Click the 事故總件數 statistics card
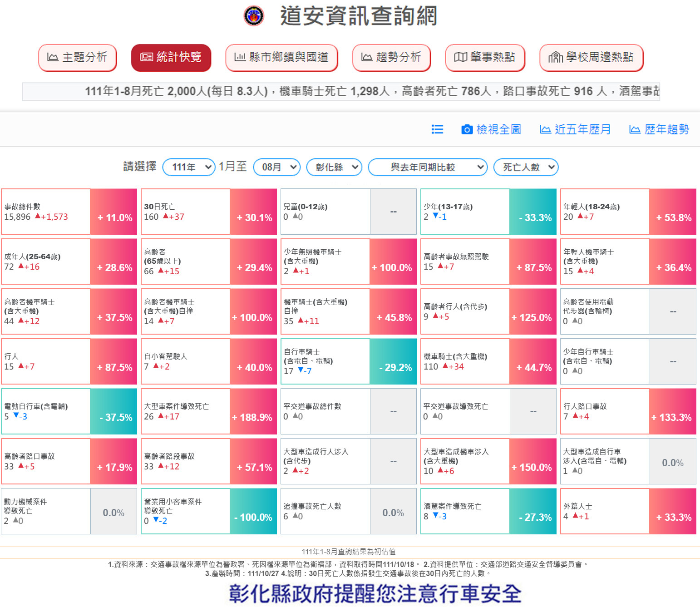 pyautogui.click(x=46, y=212)
